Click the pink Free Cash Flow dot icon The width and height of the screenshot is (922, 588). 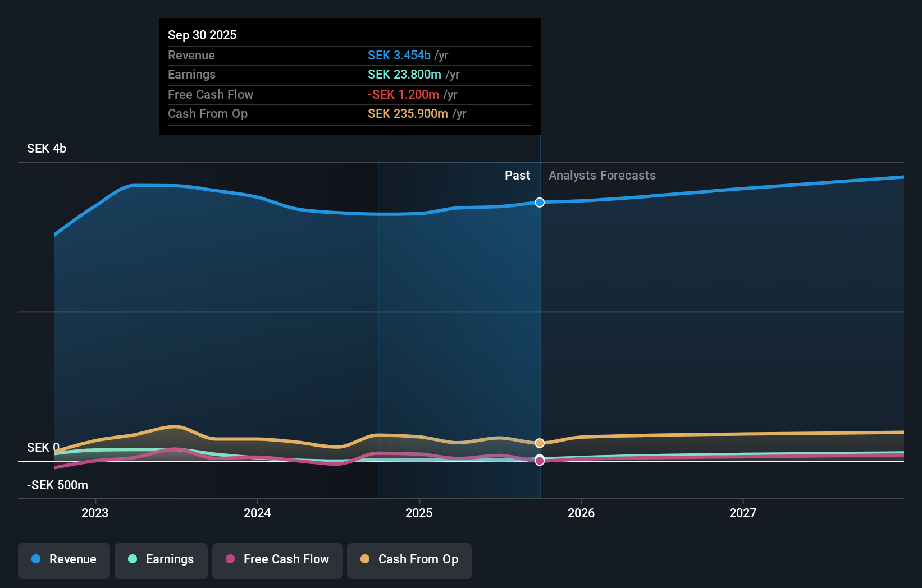(x=230, y=559)
